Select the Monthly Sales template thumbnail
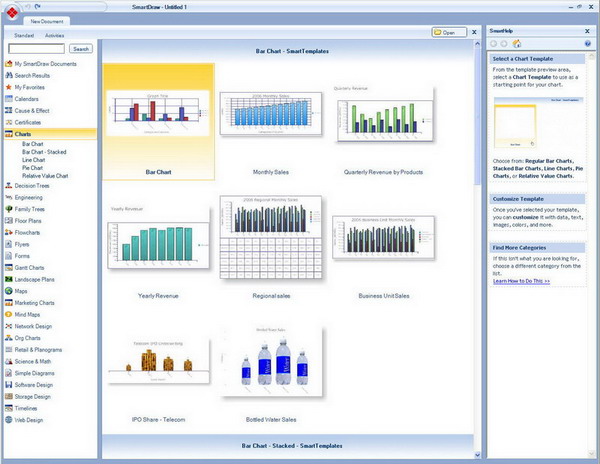Image resolution: width=600 pixels, height=464 pixels. click(271, 114)
